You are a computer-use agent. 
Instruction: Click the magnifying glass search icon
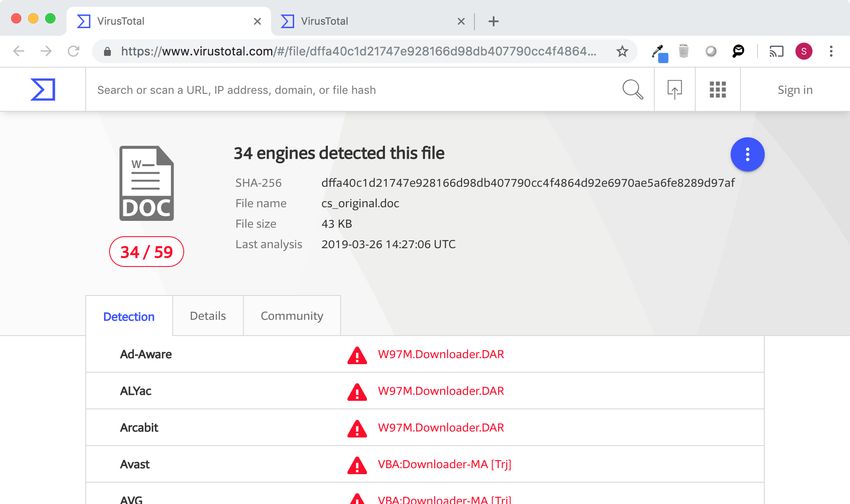coord(632,89)
